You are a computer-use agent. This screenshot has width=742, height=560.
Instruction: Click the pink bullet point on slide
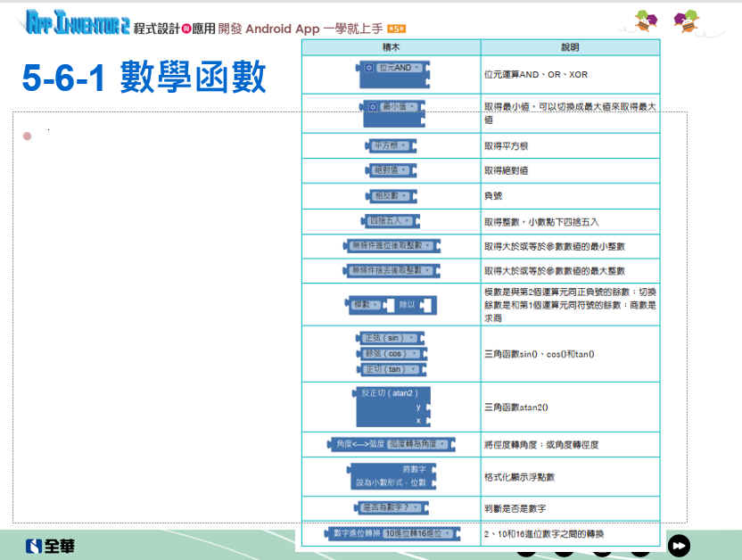(x=27, y=136)
